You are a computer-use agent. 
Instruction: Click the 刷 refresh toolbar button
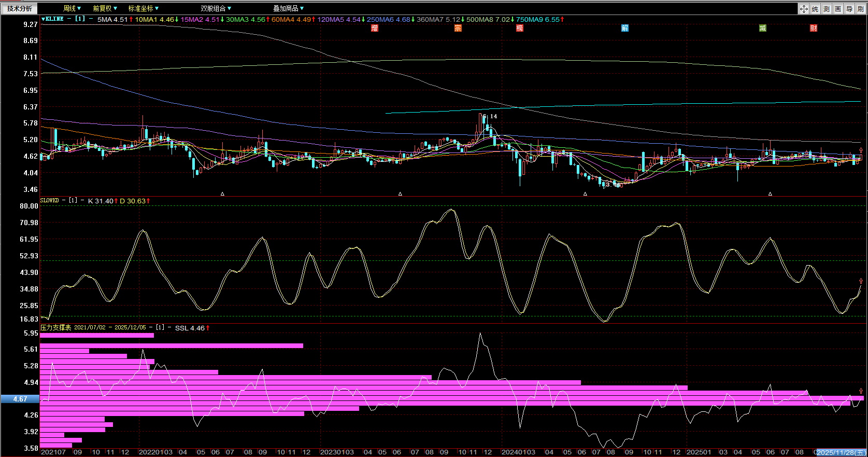point(860,9)
